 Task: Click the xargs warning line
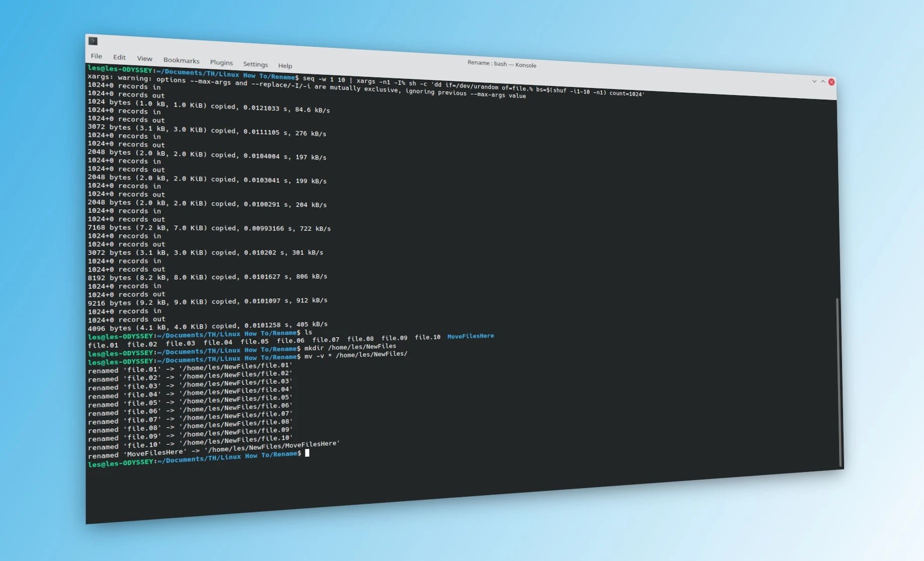(x=307, y=87)
